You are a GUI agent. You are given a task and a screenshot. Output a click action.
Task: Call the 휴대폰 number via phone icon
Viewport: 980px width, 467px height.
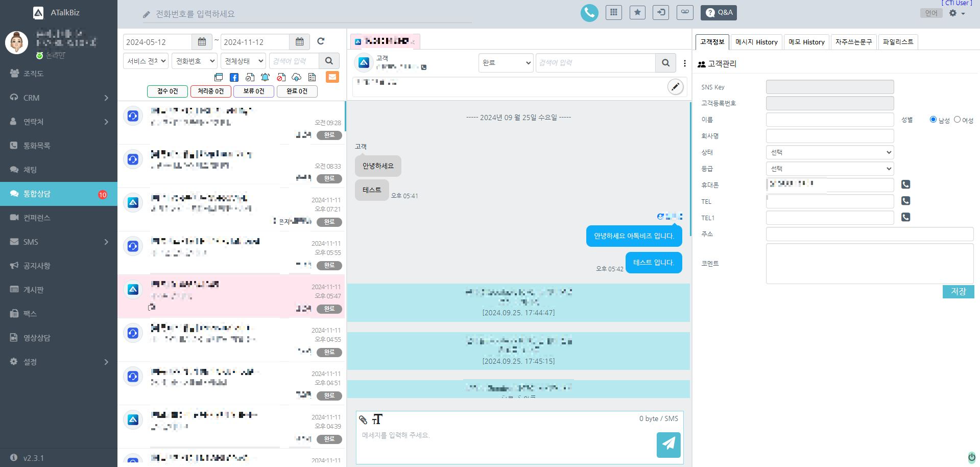[x=905, y=184]
